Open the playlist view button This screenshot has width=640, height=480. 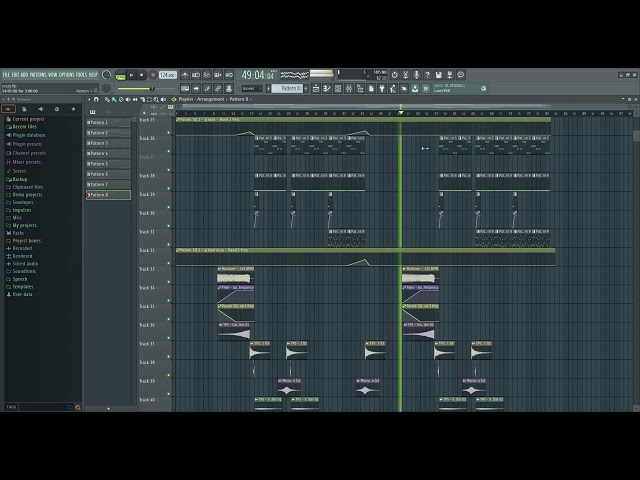click(316, 89)
